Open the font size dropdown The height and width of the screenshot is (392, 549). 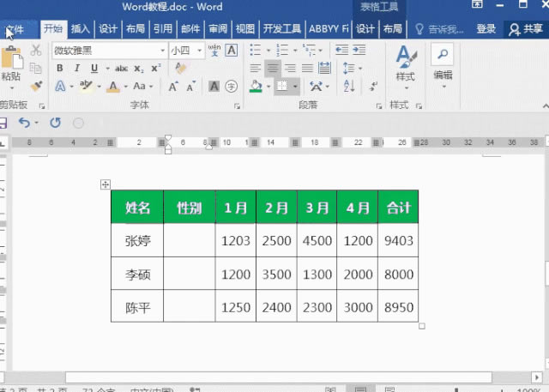[x=199, y=51]
